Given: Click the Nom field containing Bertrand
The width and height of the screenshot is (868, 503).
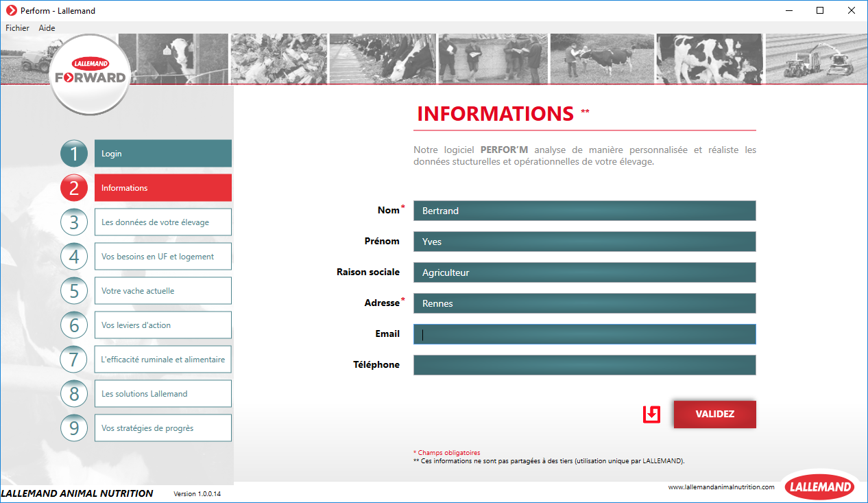Looking at the screenshot, I should click(x=585, y=211).
